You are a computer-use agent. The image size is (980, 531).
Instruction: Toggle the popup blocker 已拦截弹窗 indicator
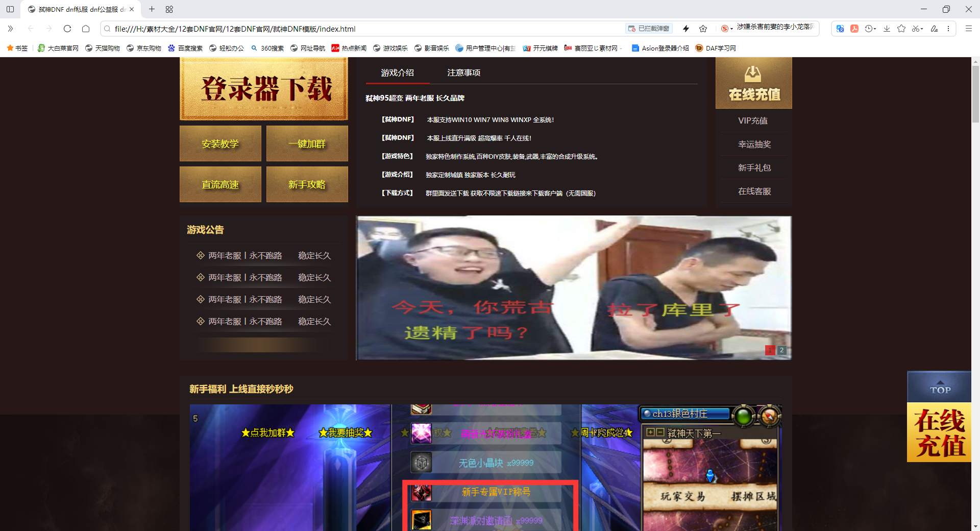point(649,29)
